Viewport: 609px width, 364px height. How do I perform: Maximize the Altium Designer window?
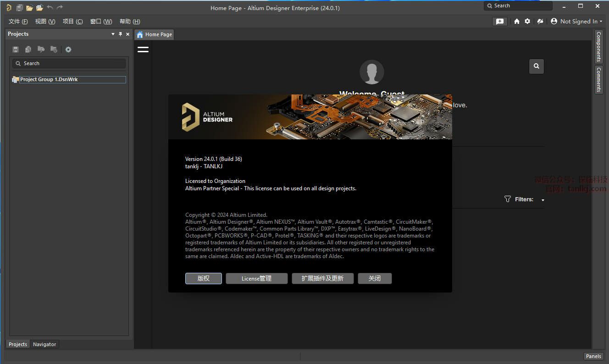tap(581, 6)
